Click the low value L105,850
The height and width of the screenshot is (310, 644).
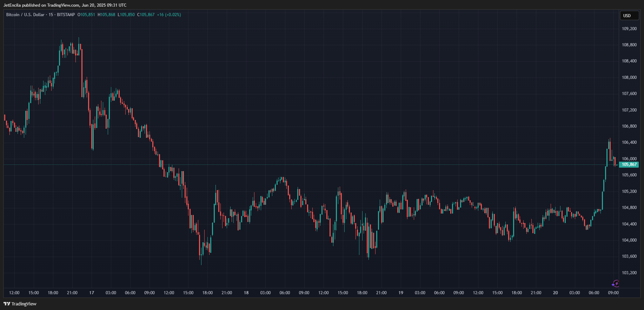tap(126, 15)
